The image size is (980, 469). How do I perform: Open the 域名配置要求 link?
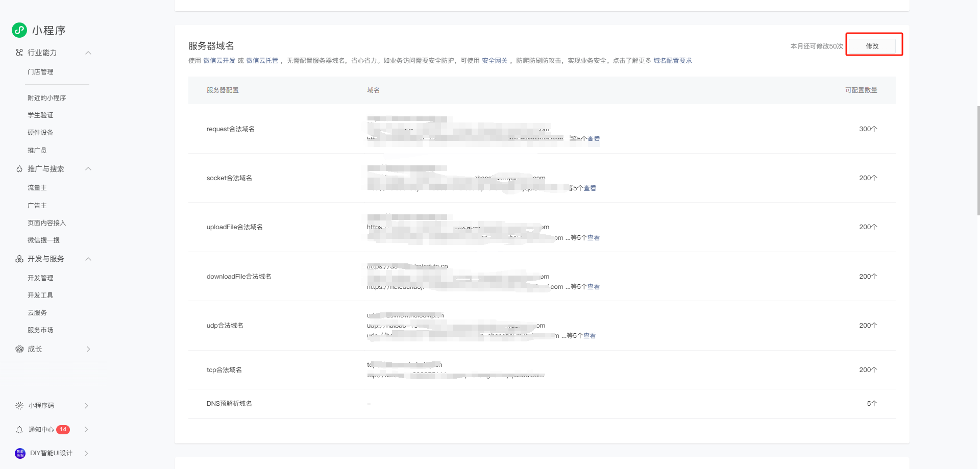pos(672,61)
